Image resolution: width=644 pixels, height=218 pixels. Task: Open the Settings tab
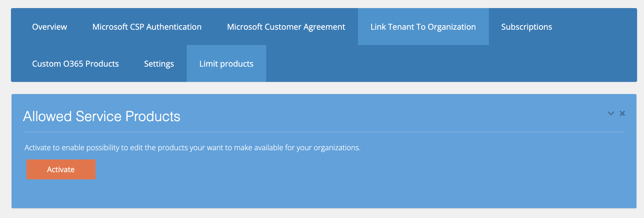159,64
